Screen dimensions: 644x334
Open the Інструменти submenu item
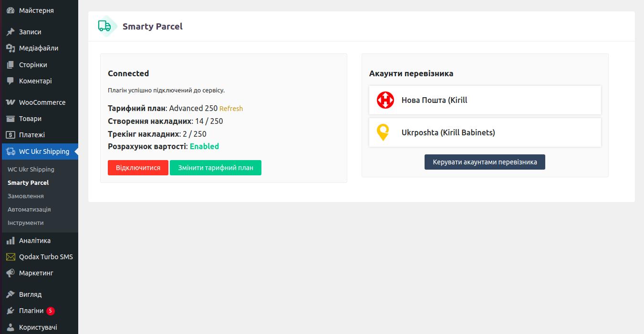pyautogui.click(x=26, y=223)
